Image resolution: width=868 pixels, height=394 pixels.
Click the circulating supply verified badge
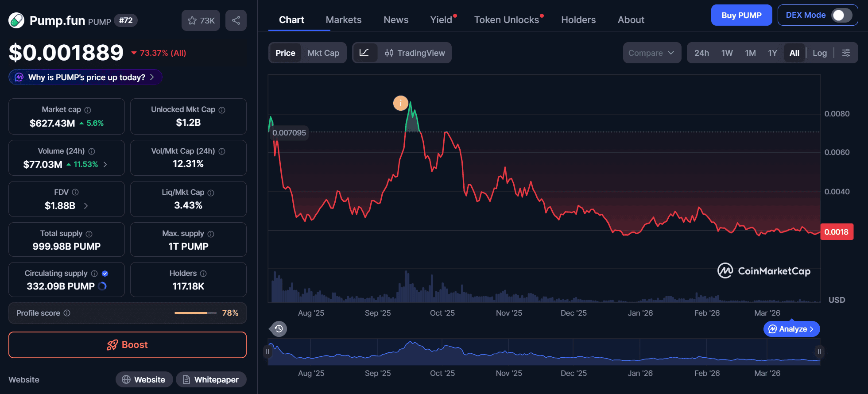tap(105, 274)
